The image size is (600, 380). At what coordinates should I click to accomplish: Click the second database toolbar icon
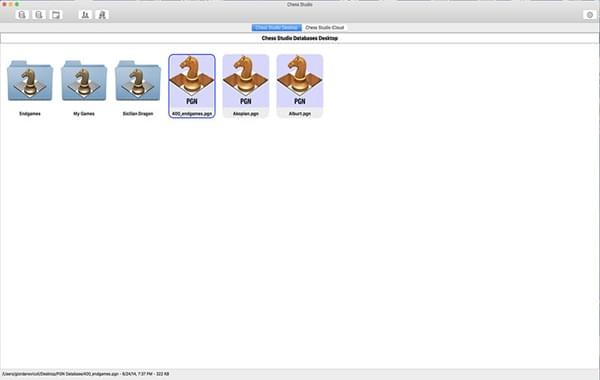pyautogui.click(x=39, y=15)
